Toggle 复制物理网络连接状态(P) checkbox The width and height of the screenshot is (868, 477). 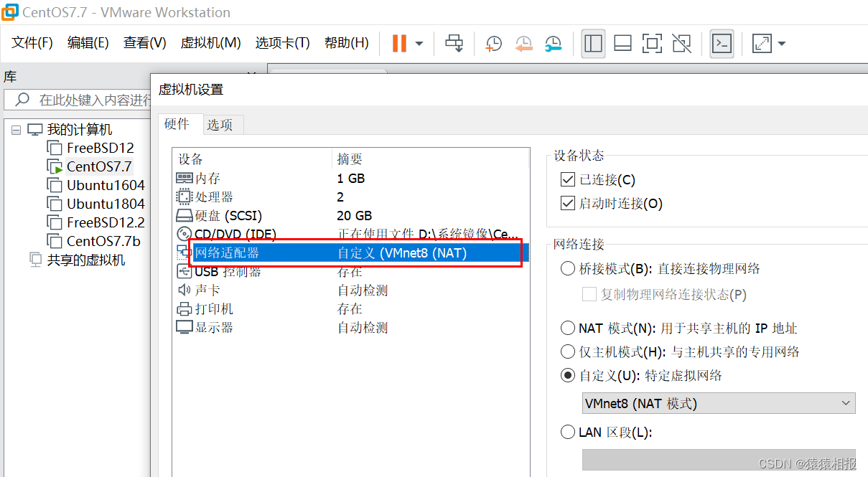tap(589, 295)
